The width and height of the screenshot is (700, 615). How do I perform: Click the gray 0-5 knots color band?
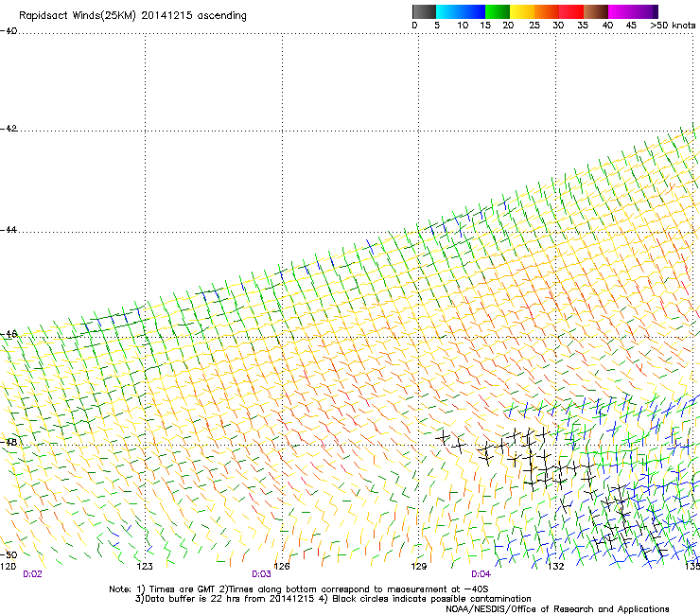pyautogui.click(x=424, y=11)
